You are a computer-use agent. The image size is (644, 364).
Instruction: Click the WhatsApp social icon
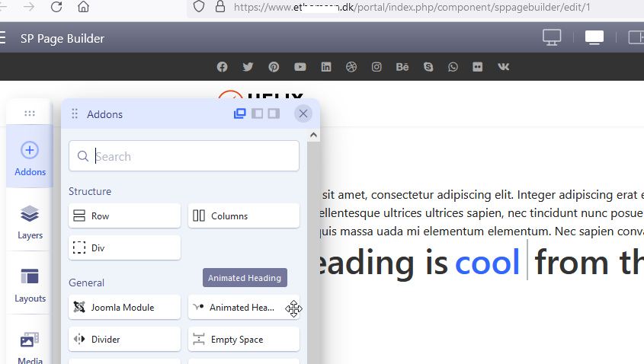[453, 67]
